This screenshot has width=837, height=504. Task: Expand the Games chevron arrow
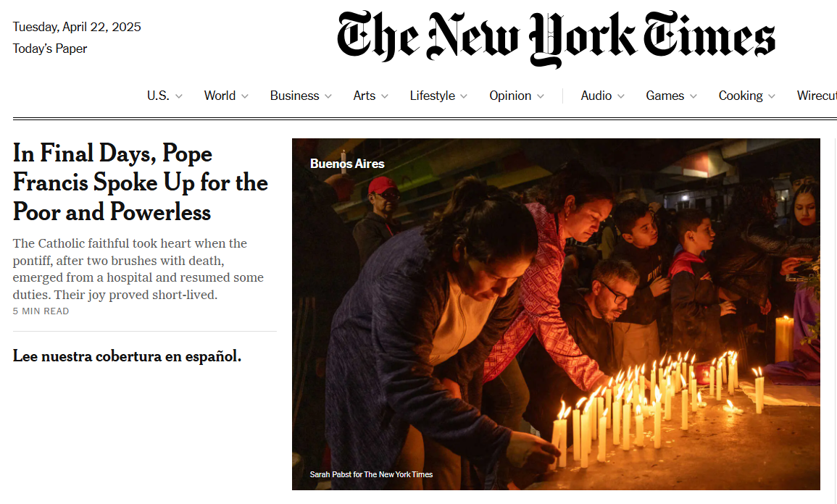coord(693,96)
